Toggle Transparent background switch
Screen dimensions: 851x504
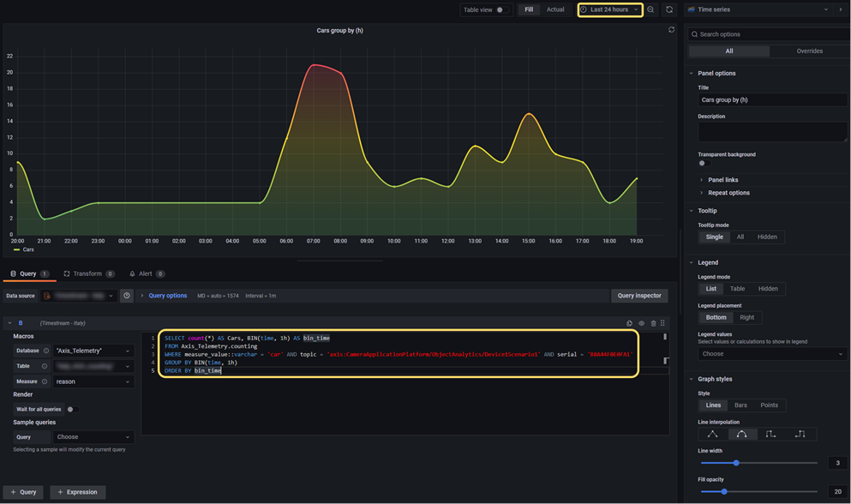click(x=704, y=163)
